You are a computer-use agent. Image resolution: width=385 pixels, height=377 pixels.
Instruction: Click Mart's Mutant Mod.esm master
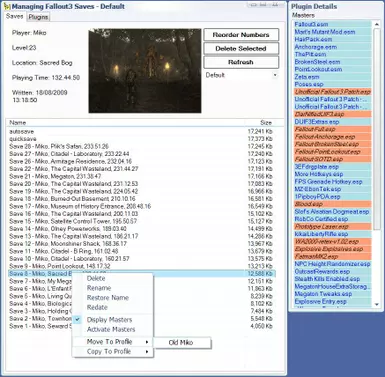pyautogui.click(x=332, y=32)
